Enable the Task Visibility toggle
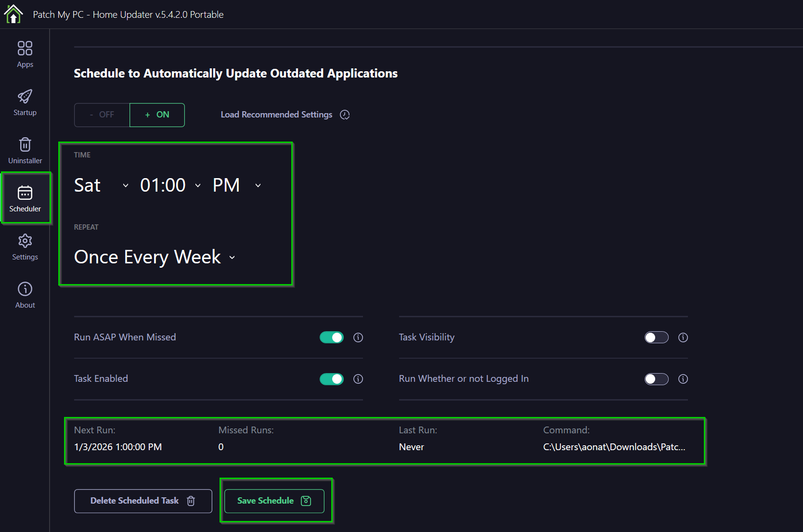 coord(657,337)
